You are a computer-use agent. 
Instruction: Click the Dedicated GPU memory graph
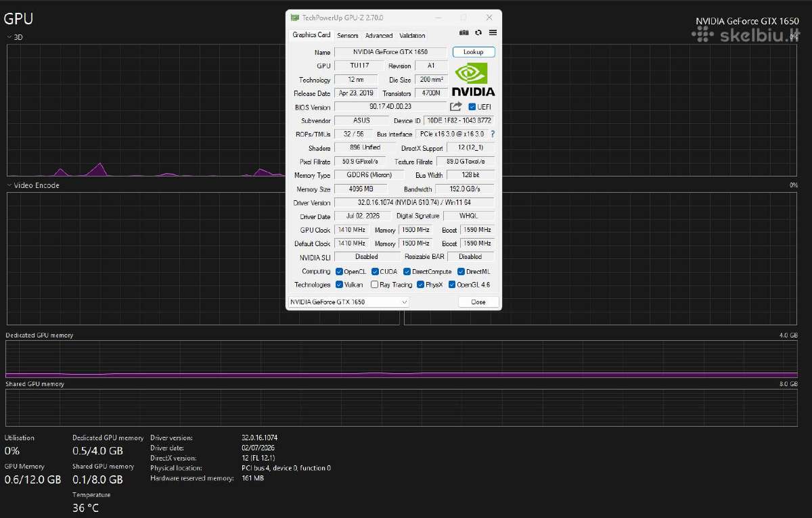pos(402,359)
